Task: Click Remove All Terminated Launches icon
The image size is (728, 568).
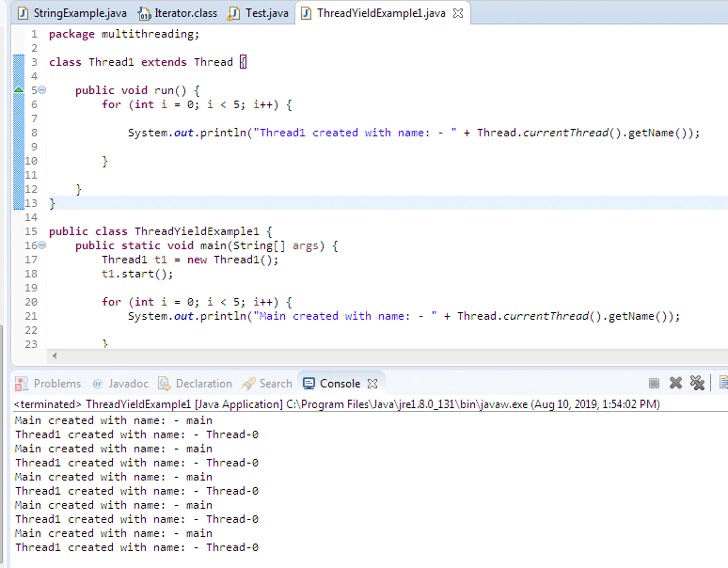Action: (x=697, y=383)
